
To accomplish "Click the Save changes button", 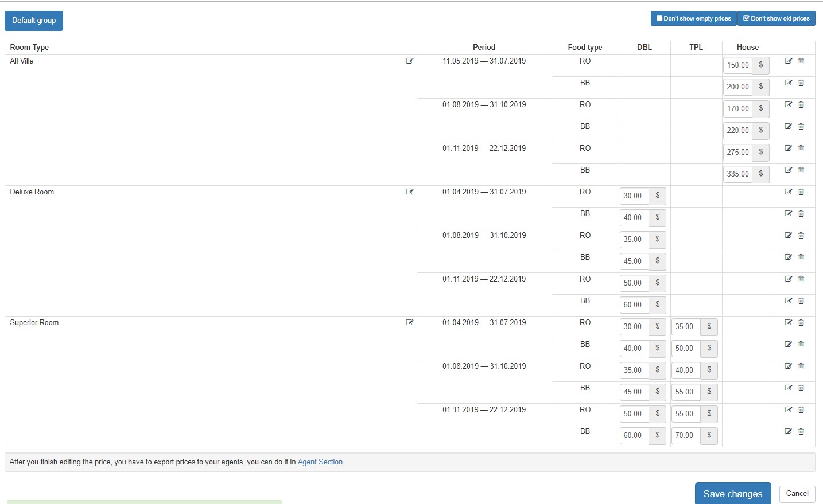I will coord(732,494).
